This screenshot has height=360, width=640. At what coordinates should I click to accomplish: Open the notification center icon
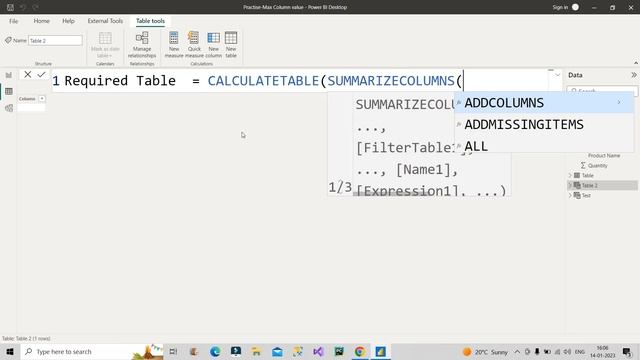tap(627, 352)
